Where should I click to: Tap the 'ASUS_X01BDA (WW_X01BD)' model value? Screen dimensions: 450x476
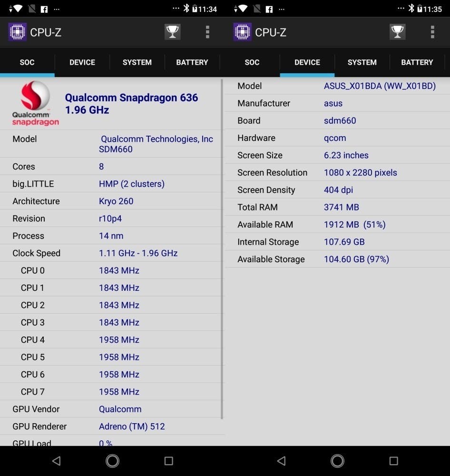(x=380, y=86)
